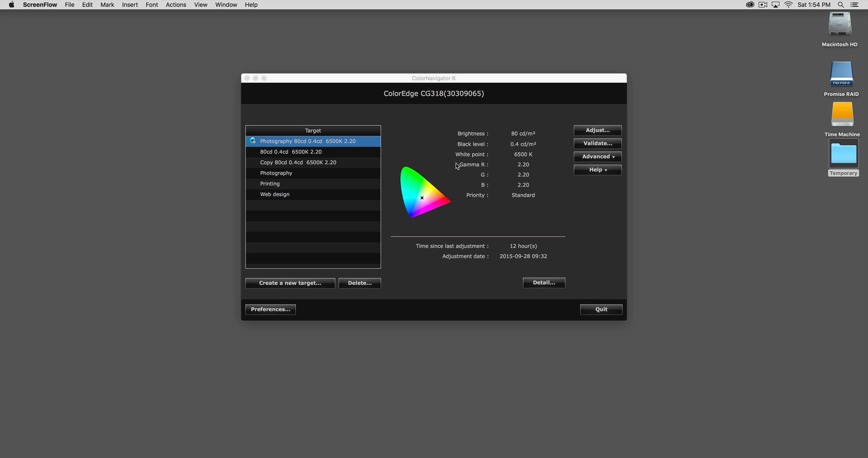The height and width of the screenshot is (458, 868).
Task: Open the File menu
Action: [69, 5]
